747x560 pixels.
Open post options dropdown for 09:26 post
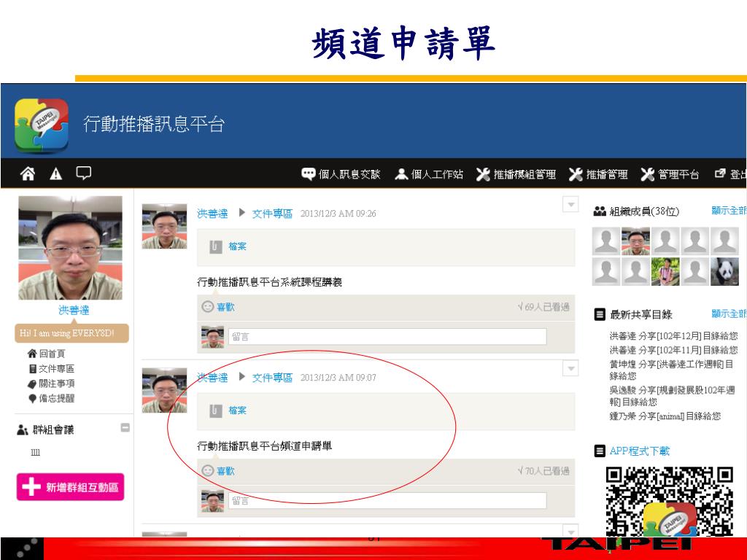pos(570,204)
